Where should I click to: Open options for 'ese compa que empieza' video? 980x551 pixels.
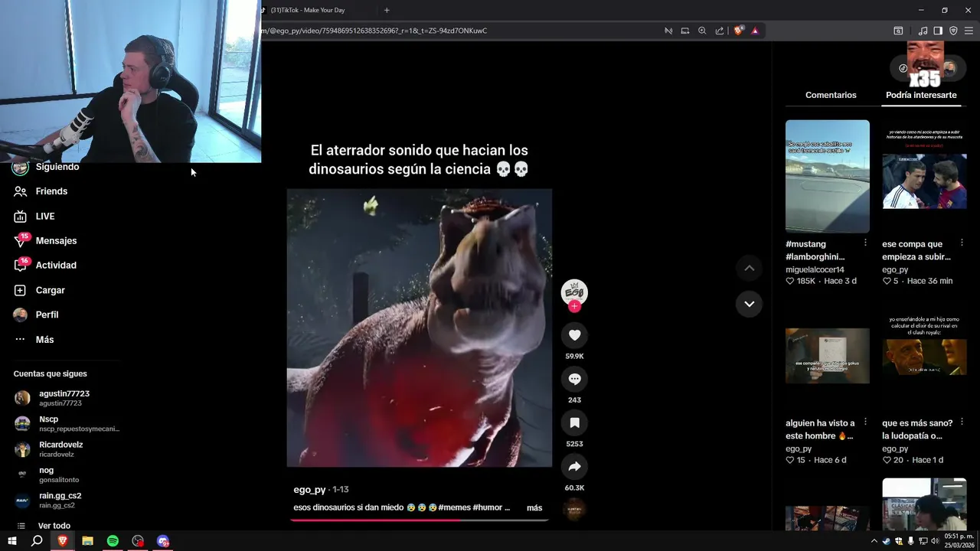962,243
